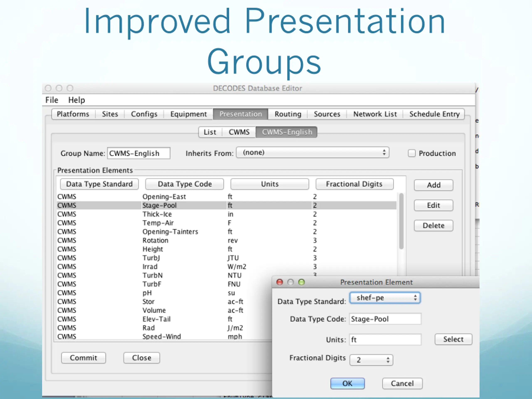Select the Opening-Tainters row
The height and width of the screenshot is (399, 532).
pos(227,232)
